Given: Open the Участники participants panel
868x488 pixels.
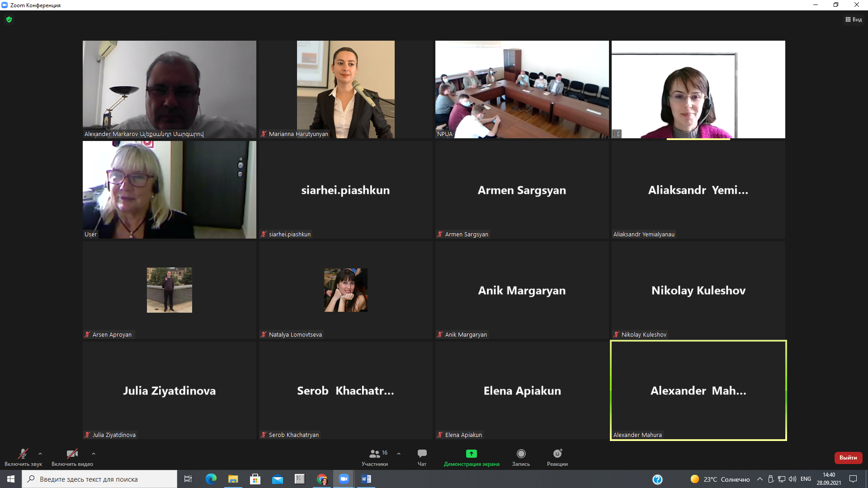Looking at the screenshot, I should pyautogui.click(x=374, y=456).
